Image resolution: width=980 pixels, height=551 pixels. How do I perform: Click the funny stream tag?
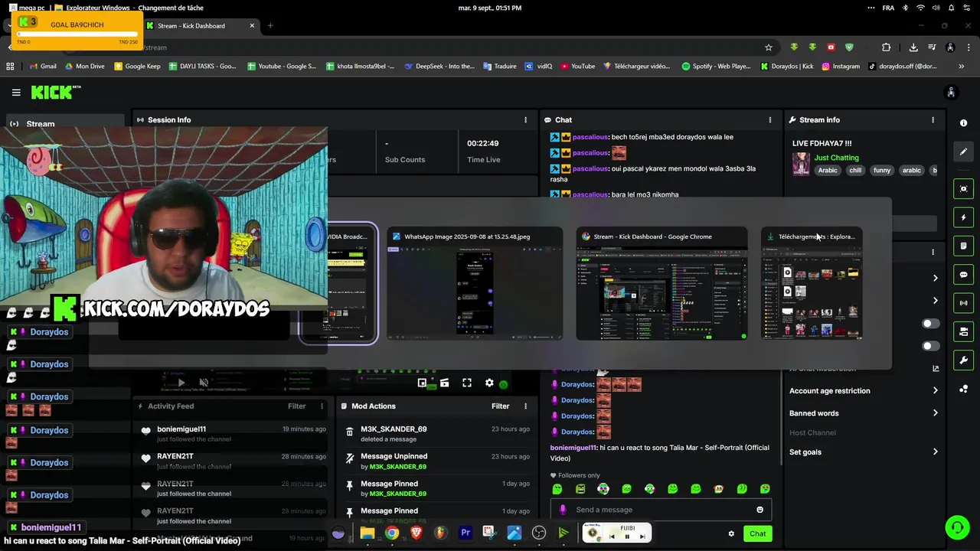coord(882,171)
